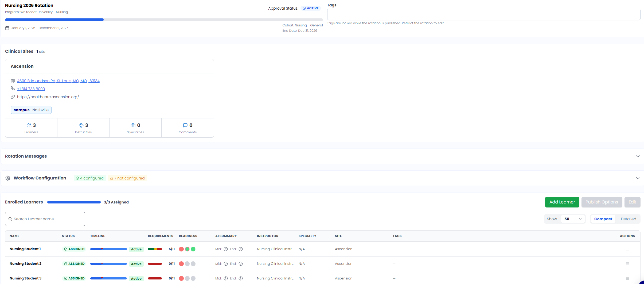Click the phone icon under Ascension

coord(13,88)
